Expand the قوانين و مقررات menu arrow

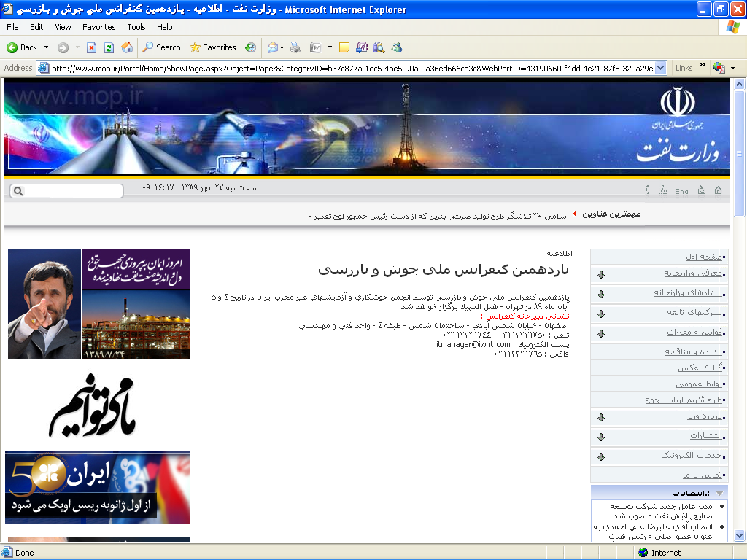click(601, 333)
